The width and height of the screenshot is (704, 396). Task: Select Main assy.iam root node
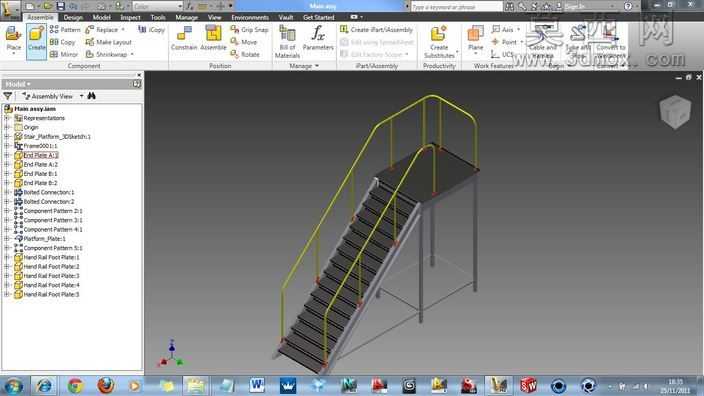pyautogui.click(x=35, y=109)
